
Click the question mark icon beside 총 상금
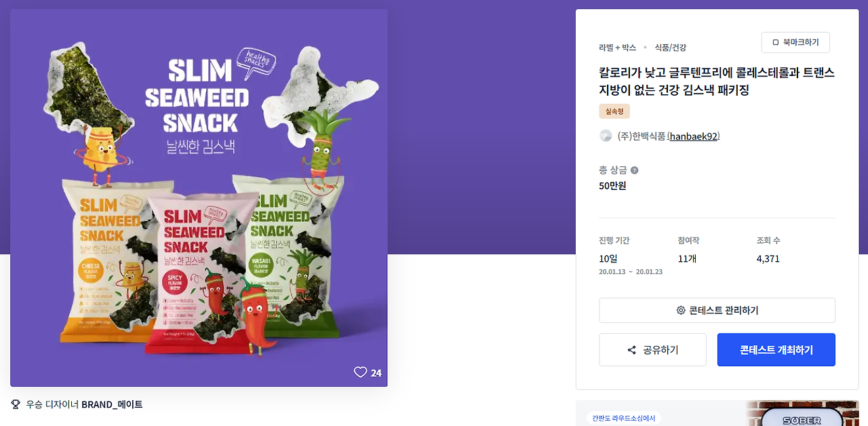pos(634,170)
